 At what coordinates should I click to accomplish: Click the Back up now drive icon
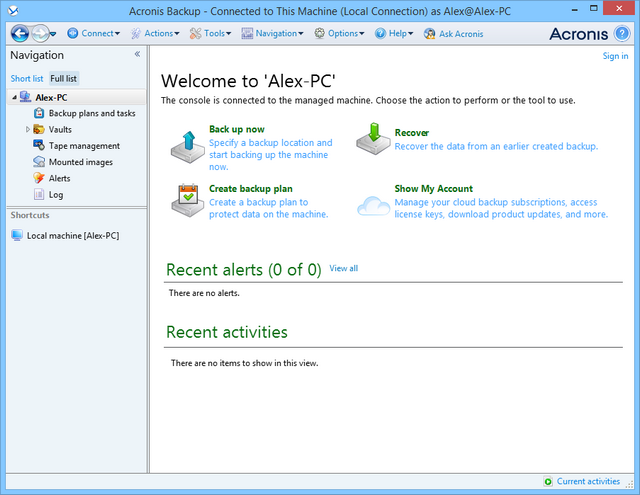(186, 145)
